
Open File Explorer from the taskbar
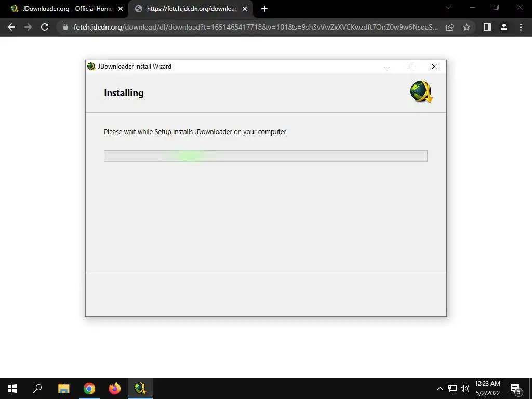click(x=64, y=389)
